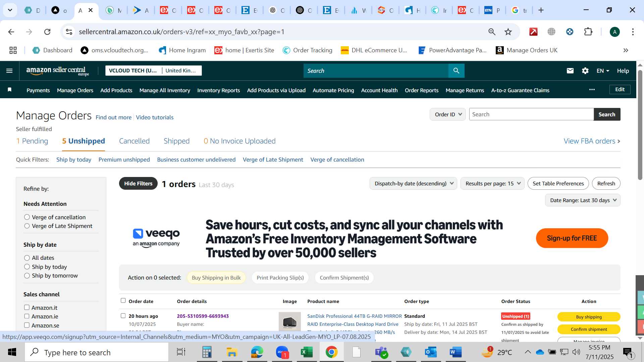
Task: Click the top search magnifier button
Action: point(456,71)
